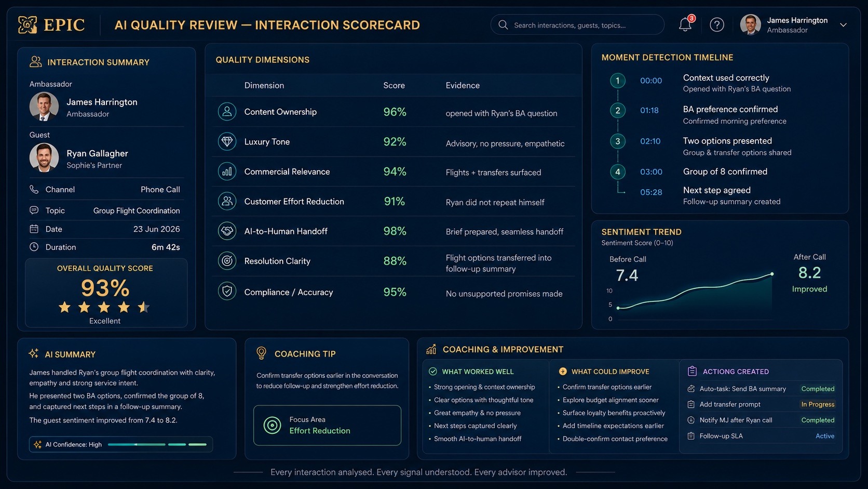Click the AI-to-Human Handoff handshake icon

coord(227,231)
